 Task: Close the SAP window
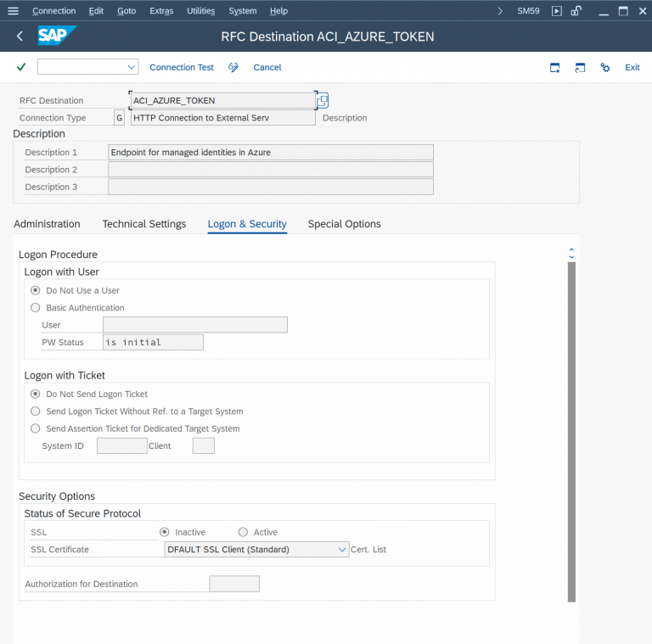(x=643, y=11)
